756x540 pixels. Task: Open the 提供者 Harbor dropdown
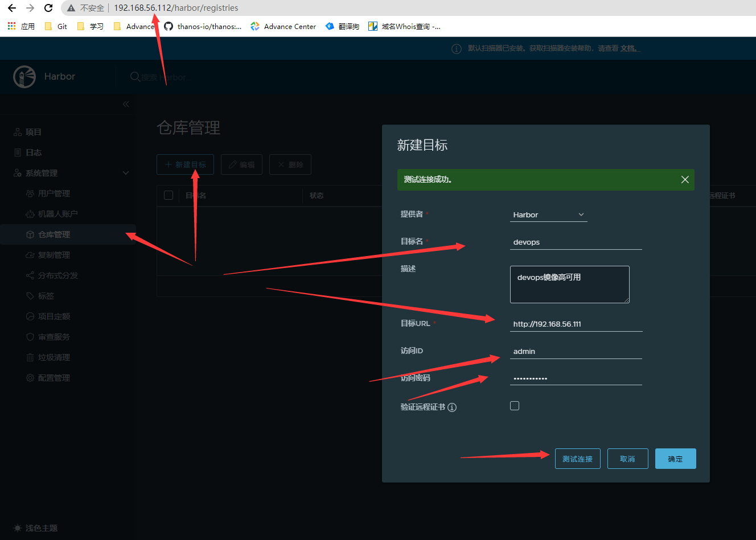pos(548,215)
